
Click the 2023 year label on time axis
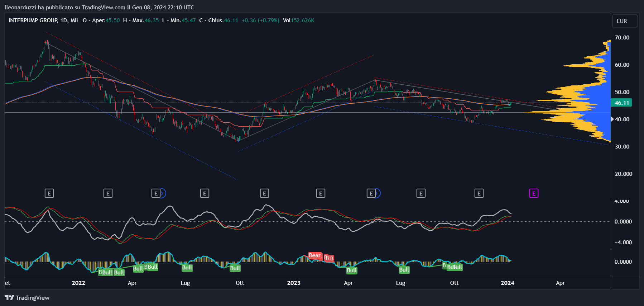pyautogui.click(x=294, y=283)
